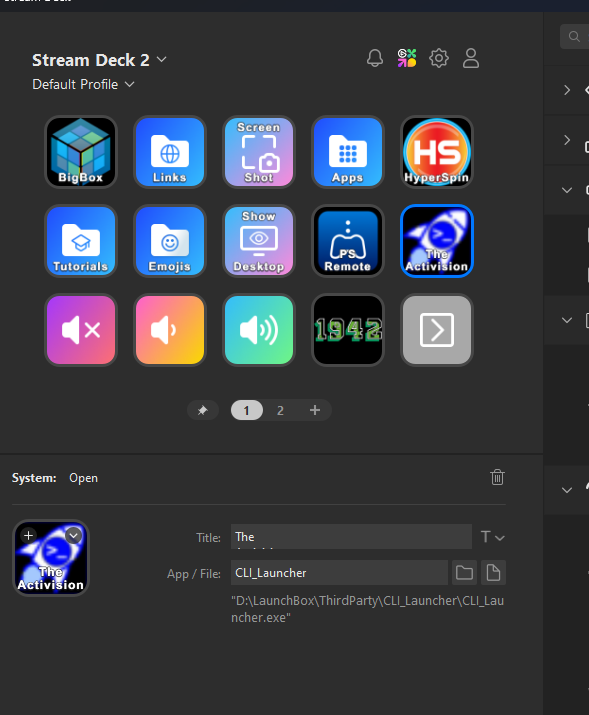The width and height of the screenshot is (589, 715).
Task: Open notifications bell
Action: click(x=375, y=58)
